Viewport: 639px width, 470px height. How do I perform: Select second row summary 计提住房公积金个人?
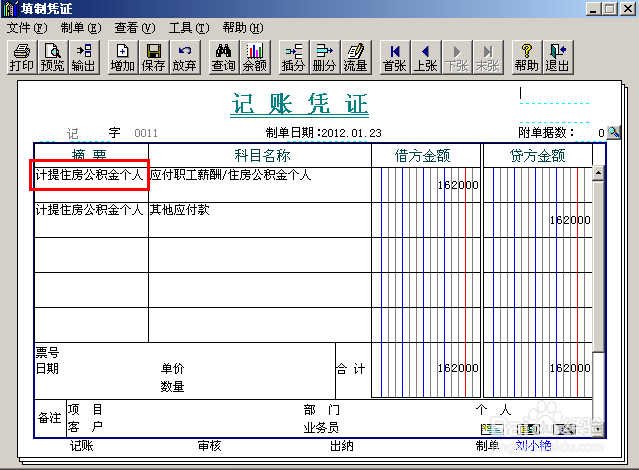(89, 210)
